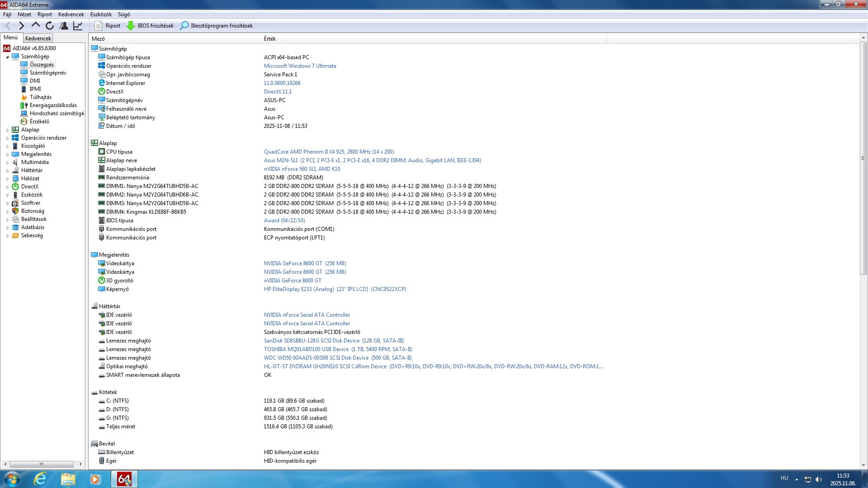Click the Microsoft Windows 7 Ultimate link
This screenshot has width=868, height=488.
coord(300,66)
